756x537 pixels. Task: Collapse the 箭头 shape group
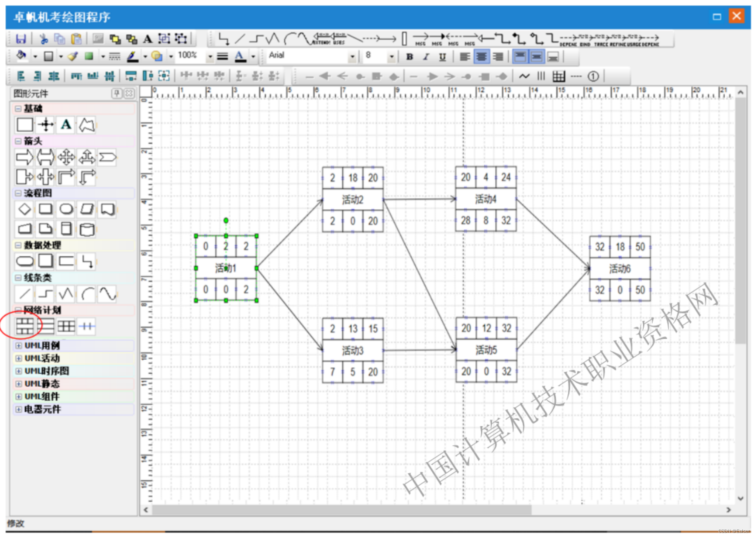(x=18, y=141)
